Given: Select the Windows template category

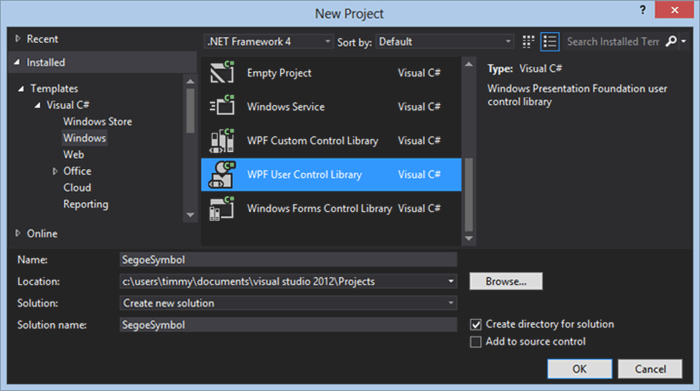Looking at the screenshot, I should click(84, 138).
